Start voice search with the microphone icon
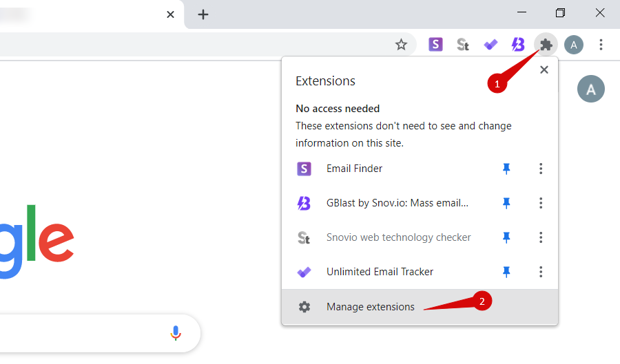Viewport: 620px width, 364px height. [176, 333]
